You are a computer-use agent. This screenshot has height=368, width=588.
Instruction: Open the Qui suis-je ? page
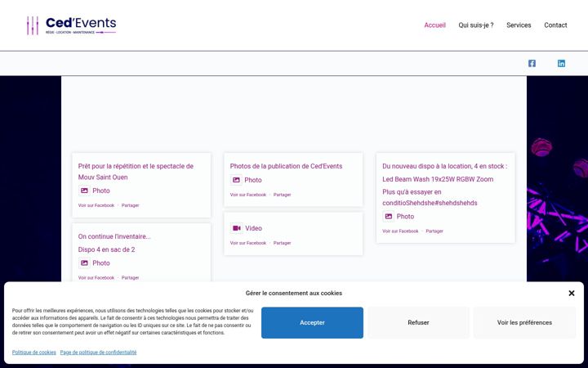(476, 25)
